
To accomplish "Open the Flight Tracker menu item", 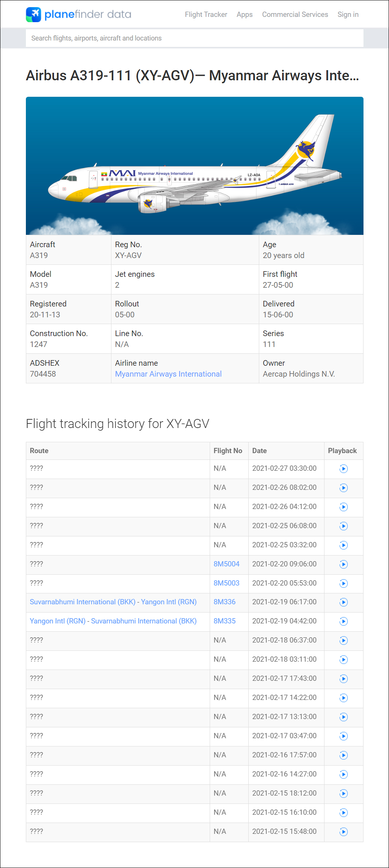I will [206, 14].
